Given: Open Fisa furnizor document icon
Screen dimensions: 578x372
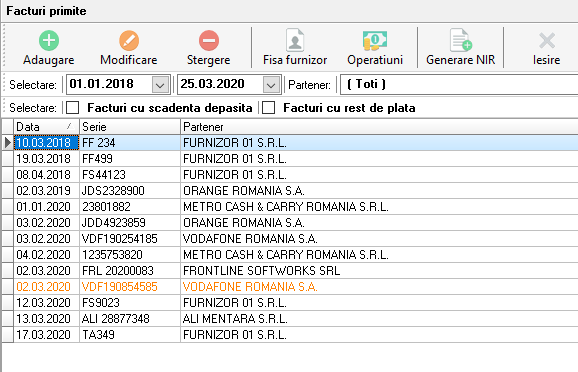Looking at the screenshot, I should (295, 40).
